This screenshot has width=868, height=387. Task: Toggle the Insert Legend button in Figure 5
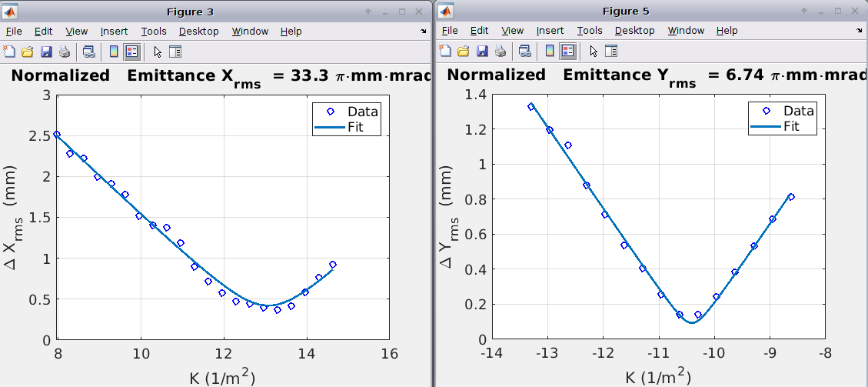(568, 52)
